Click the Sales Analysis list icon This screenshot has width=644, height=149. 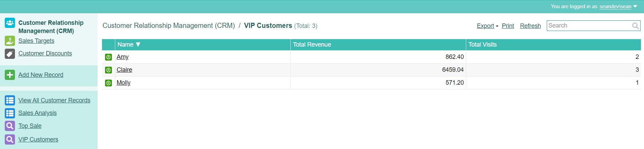[x=10, y=113]
